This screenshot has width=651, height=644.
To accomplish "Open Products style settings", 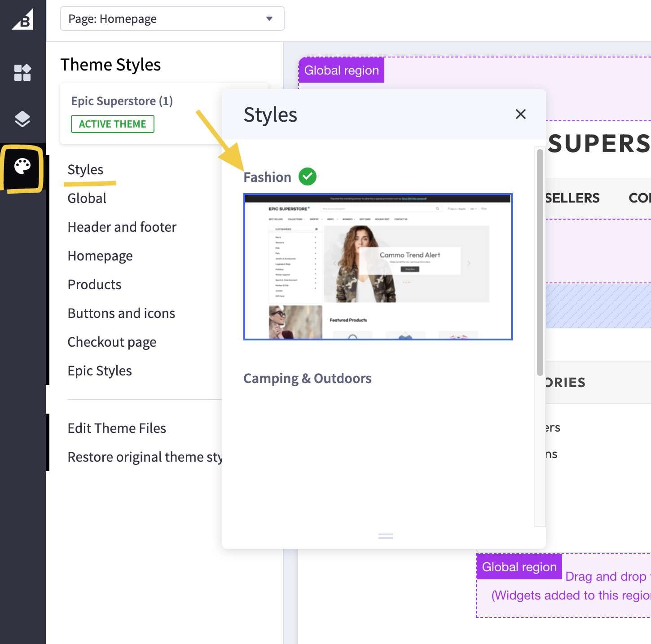I will tap(94, 285).
